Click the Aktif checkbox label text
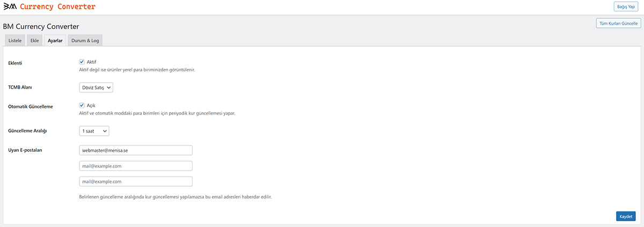The height and width of the screenshot is (227, 644). pyautogui.click(x=92, y=62)
